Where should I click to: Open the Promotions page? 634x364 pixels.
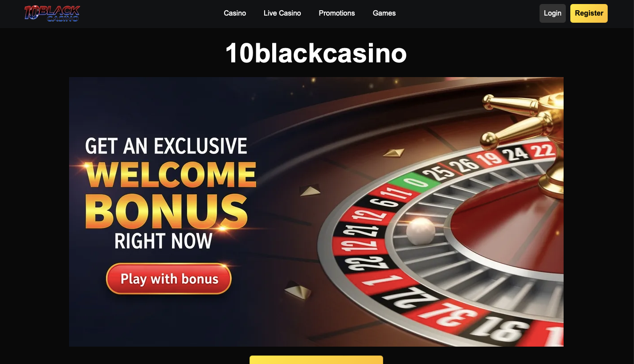(337, 13)
